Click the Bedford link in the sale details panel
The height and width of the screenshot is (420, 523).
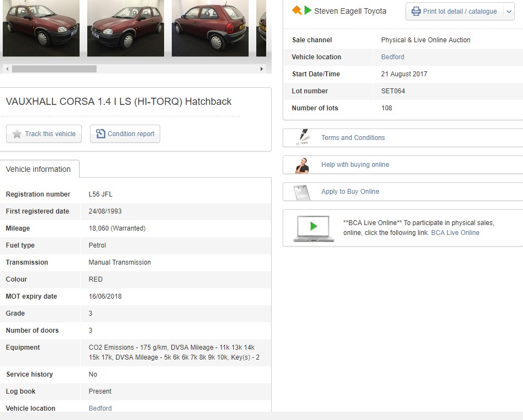(392, 57)
